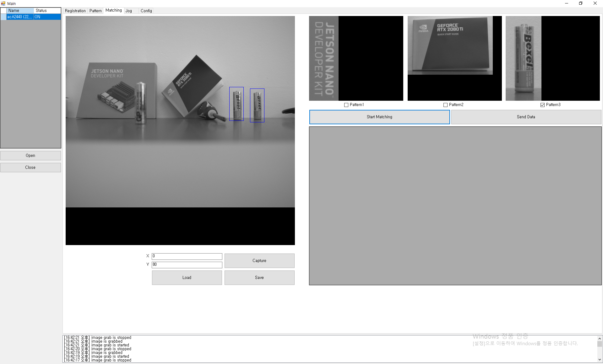Image resolution: width=603 pixels, height=364 pixels.
Task: Select the Jetson Nano pattern thumbnail
Action: [356, 58]
